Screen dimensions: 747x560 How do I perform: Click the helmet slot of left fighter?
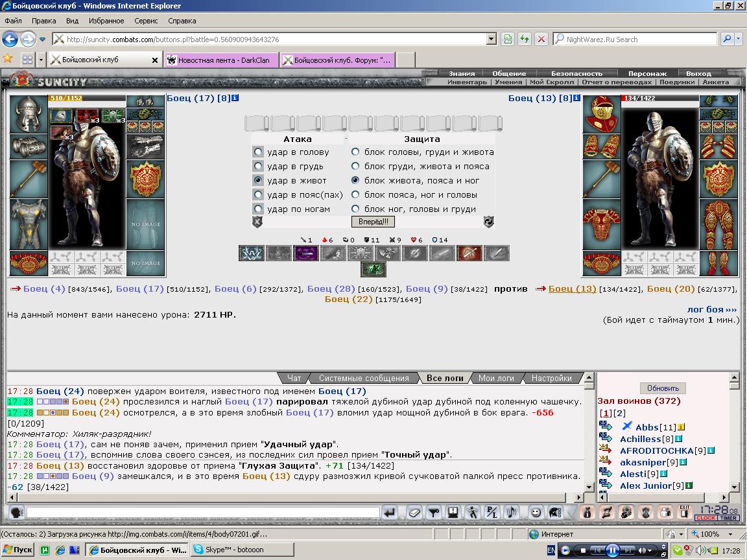tap(29, 114)
